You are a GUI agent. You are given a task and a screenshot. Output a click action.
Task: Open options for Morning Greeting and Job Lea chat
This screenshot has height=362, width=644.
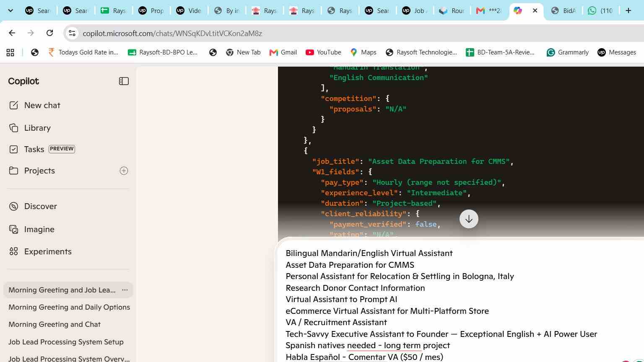pos(125,290)
